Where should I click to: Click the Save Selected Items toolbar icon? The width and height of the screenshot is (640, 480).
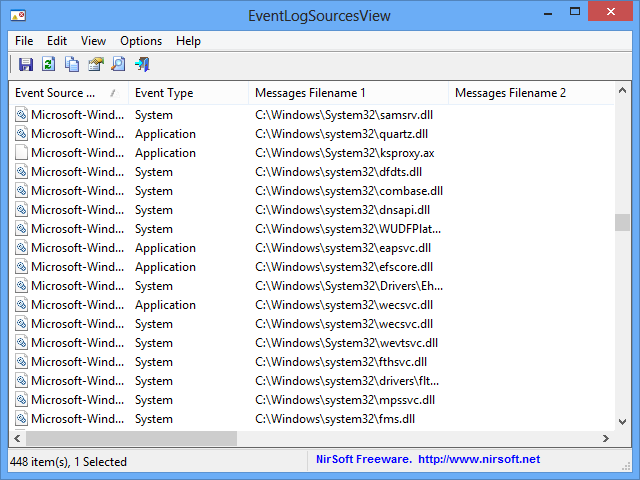pos(26,64)
